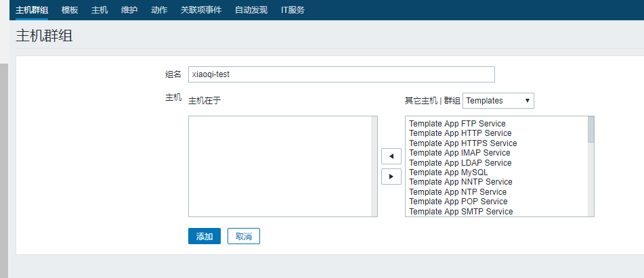Image resolution: width=644 pixels, height=278 pixels.
Task: Select Template App FTP Service in list
Action: click(457, 124)
